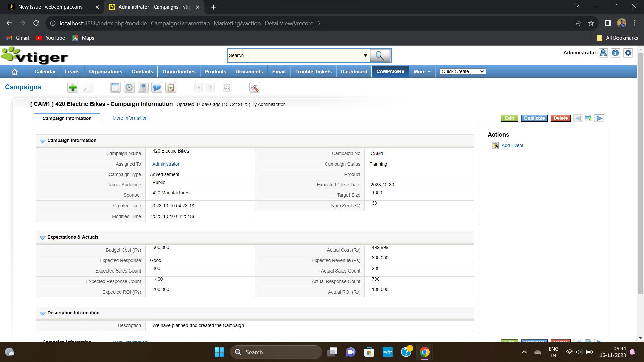Switch to the More Information tab

click(130, 118)
